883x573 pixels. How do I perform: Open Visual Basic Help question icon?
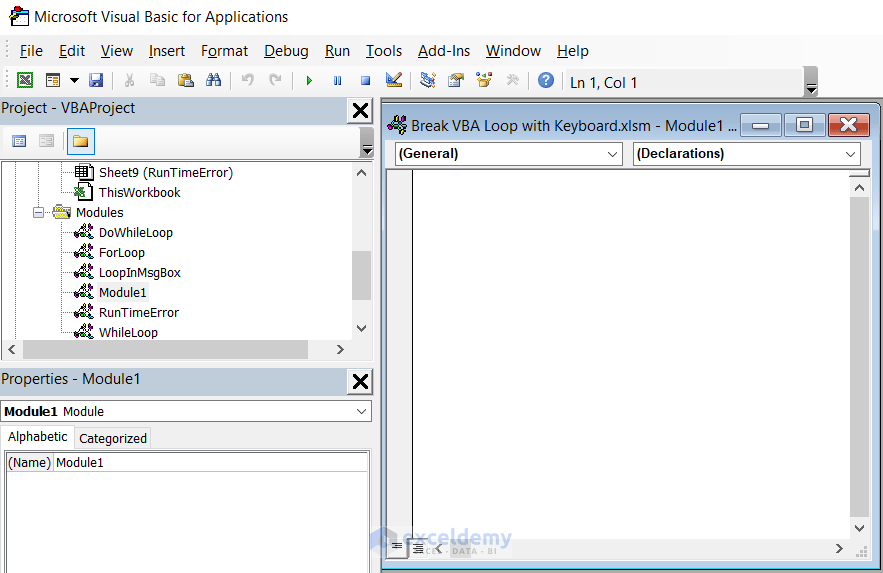546,80
